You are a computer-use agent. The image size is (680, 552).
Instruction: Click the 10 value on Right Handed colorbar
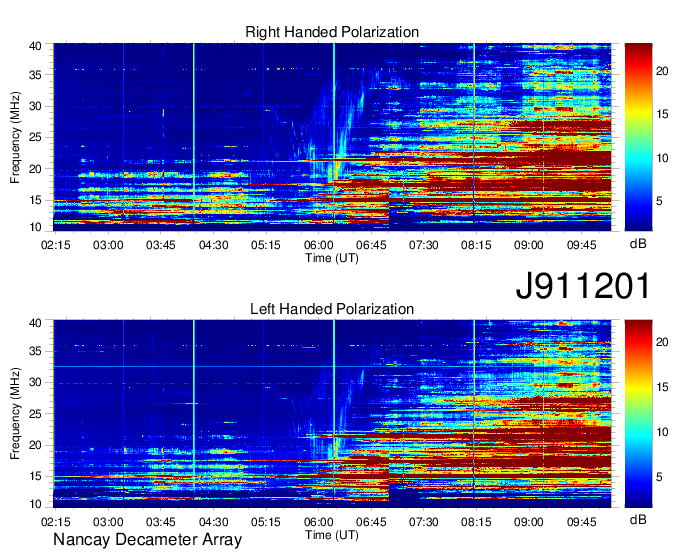point(662,158)
